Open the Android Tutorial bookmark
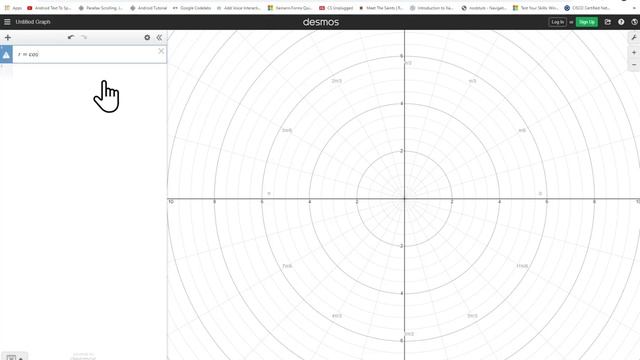 149,8
